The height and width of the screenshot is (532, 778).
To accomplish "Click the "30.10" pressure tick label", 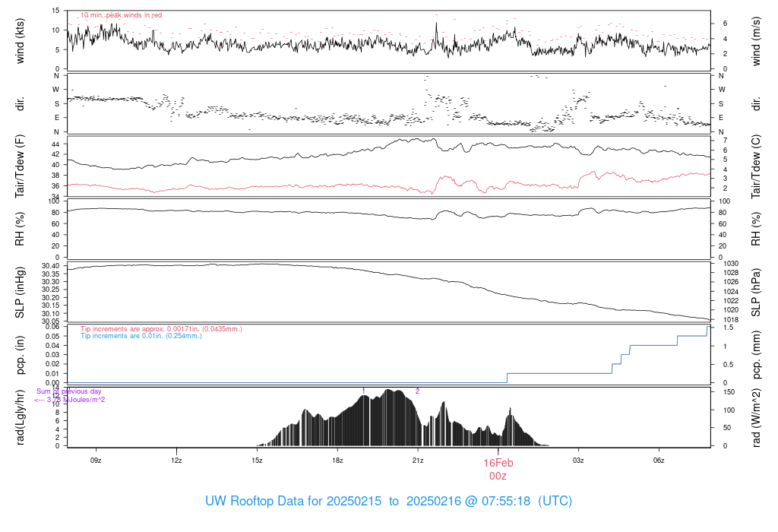I will [x=51, y=313].
